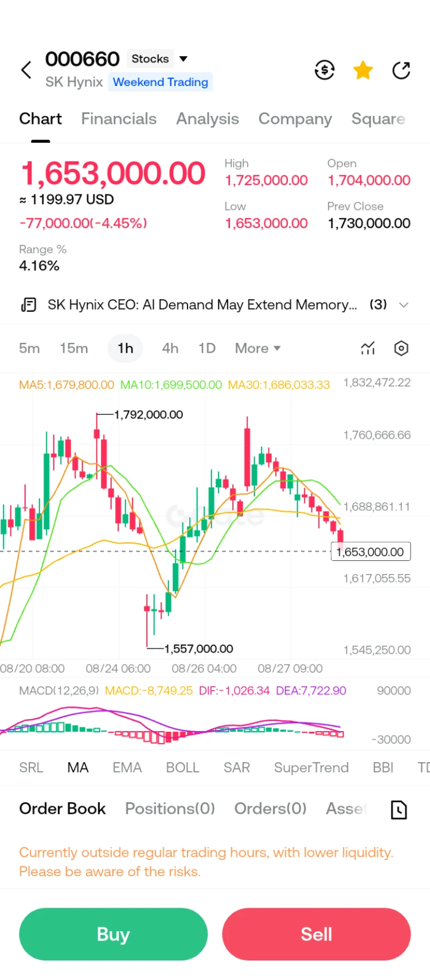430x980 pixels.
Task: Open the currency switch dollar icon
Action: click(x=325, y=71)
